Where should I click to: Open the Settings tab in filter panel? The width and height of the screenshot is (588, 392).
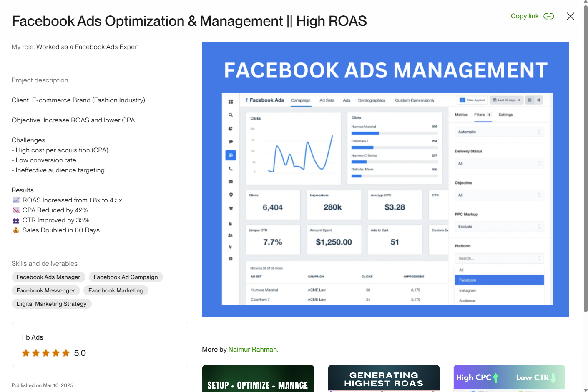click(505, 115)
